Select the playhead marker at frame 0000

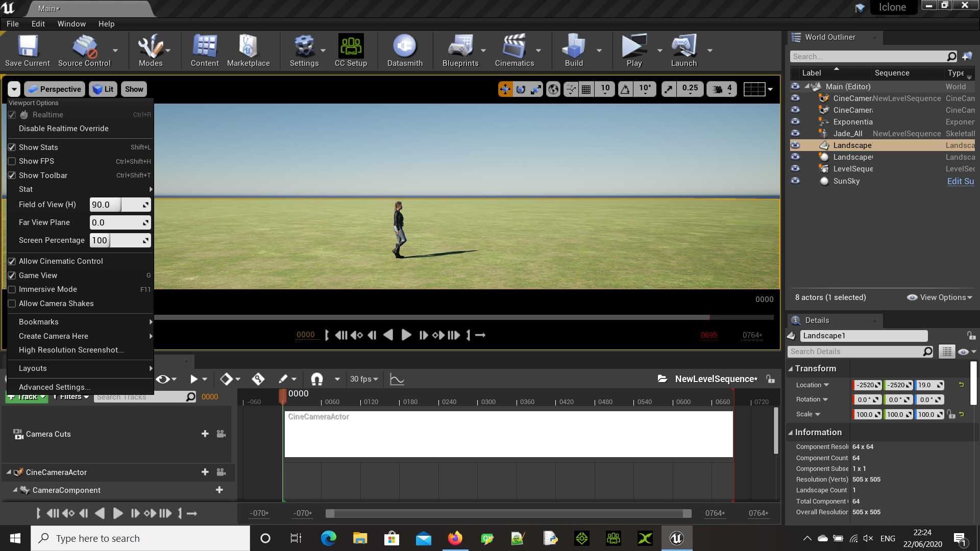(283, 396)
